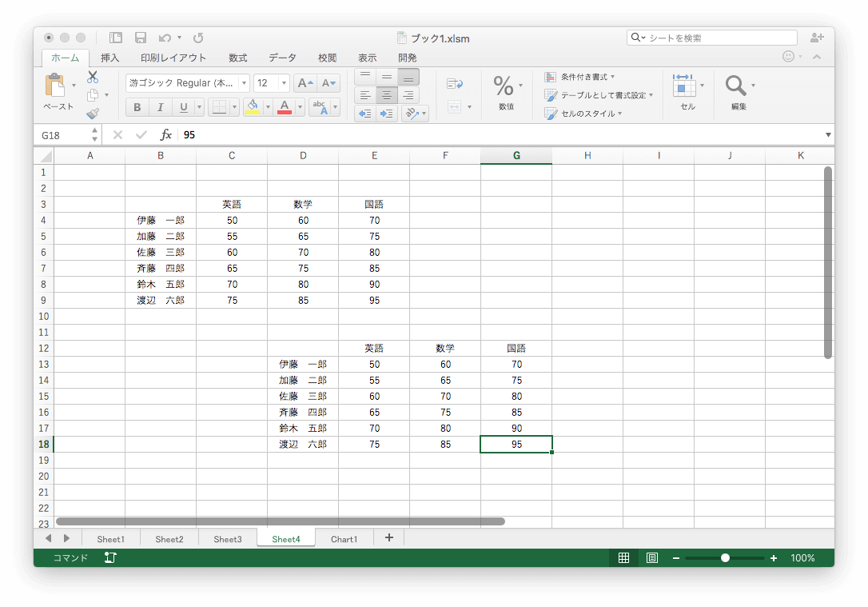Viewport: 868px width, 607px height.
Task: Decrease font size with small A icon
Action: pyautogui.click(x=328, y=83)
